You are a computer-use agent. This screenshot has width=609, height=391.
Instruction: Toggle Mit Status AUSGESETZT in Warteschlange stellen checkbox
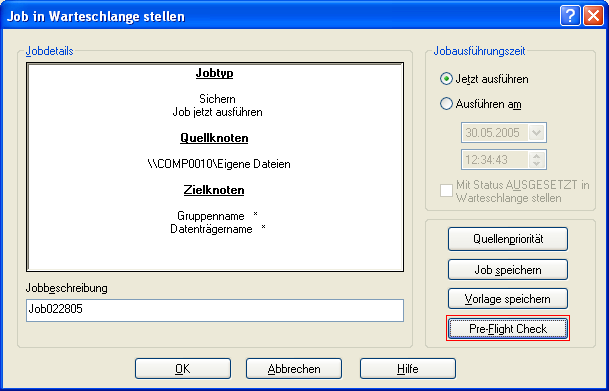point(446,191)
